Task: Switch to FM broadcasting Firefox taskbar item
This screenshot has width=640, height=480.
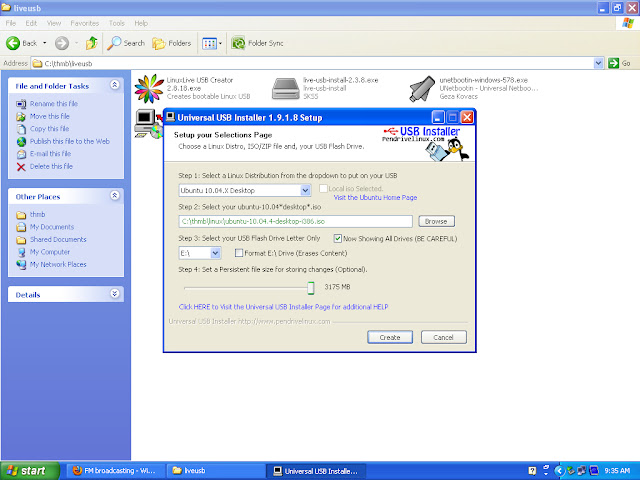Action: (x=116, y=471)
